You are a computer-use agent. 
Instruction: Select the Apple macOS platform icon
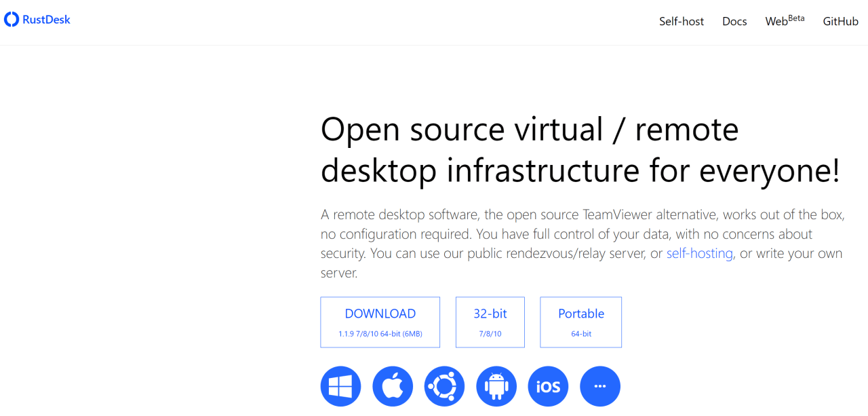tap(393, 386)
